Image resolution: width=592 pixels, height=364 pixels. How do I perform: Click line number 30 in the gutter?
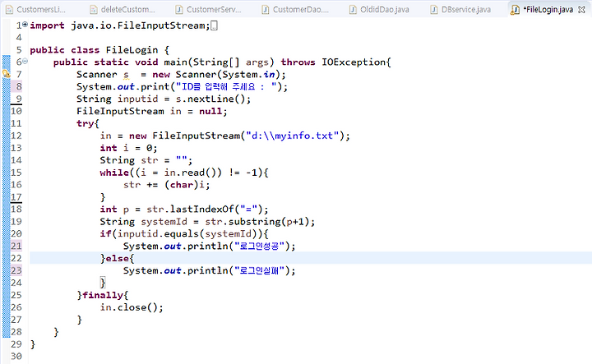pyautogui.click(x=16, y=357)
